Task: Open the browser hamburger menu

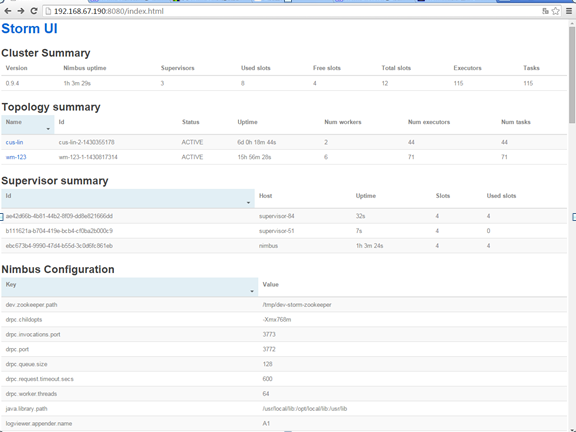Action: pos(569,11)
